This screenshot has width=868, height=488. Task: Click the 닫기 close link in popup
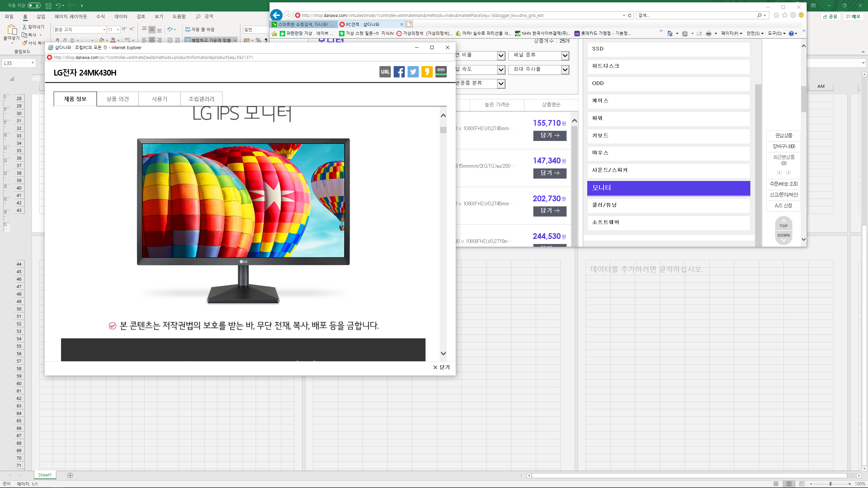click(441, 367)
